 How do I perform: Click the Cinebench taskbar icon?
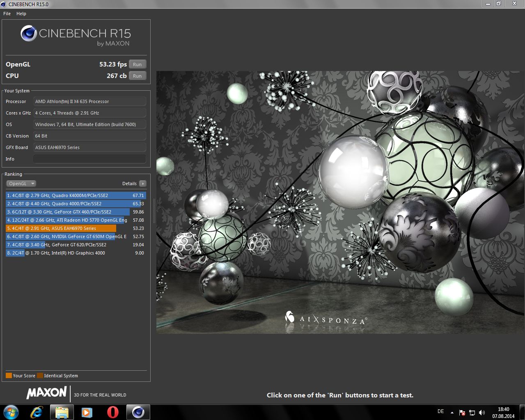pos(138,412)
